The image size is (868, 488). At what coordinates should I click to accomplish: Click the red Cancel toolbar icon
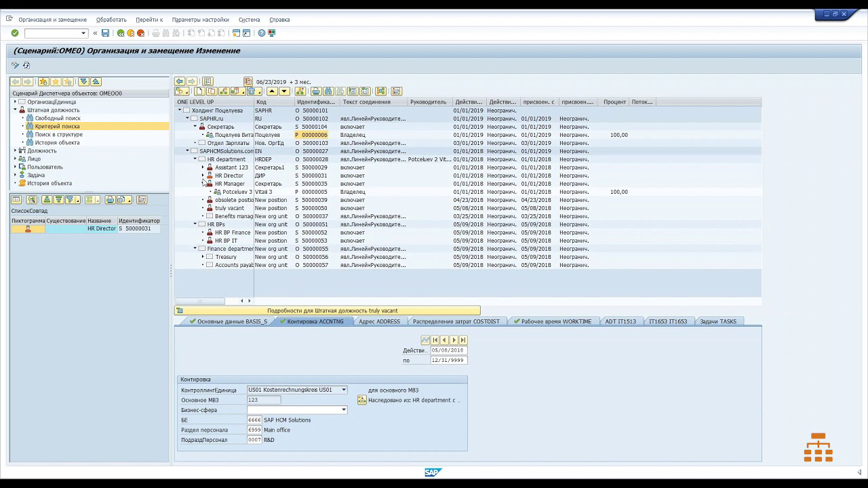point(140,33)
